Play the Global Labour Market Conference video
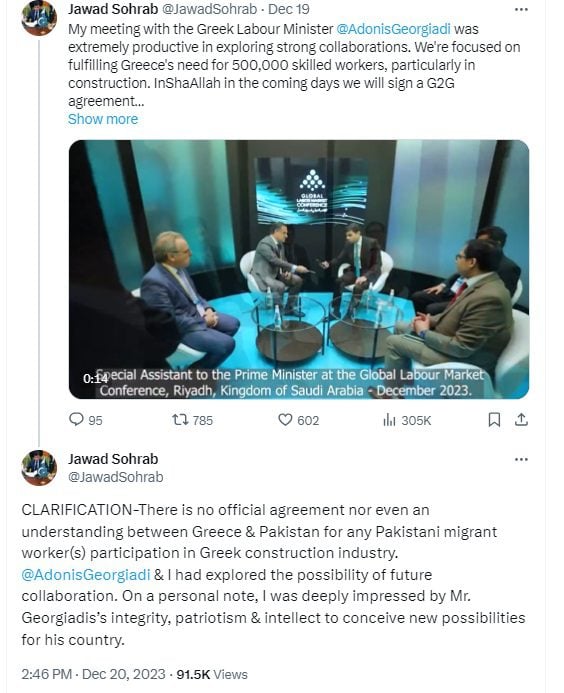This screenshot has height=693, width=564. [x=299, y=269]
